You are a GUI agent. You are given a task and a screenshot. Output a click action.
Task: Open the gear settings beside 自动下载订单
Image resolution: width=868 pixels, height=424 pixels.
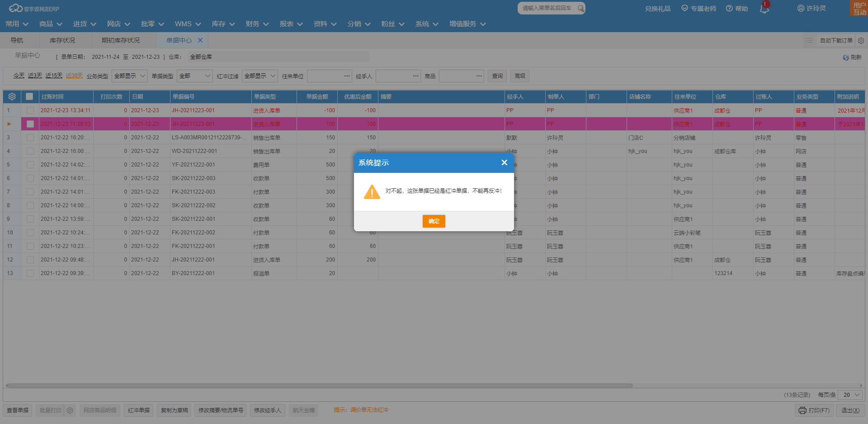point(861,41)
